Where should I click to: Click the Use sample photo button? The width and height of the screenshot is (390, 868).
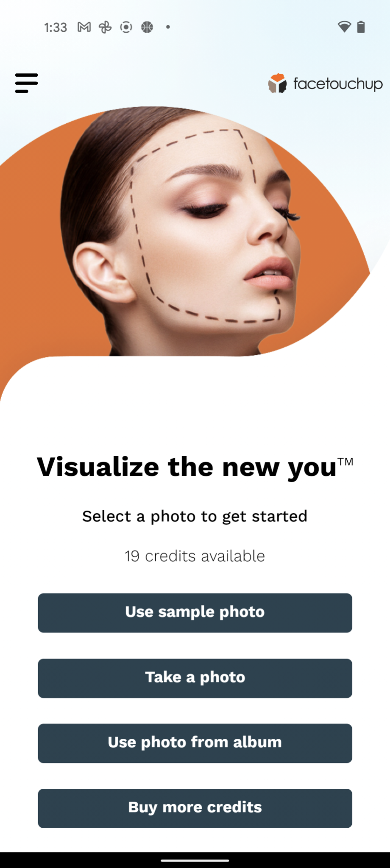tap(195, 613)
